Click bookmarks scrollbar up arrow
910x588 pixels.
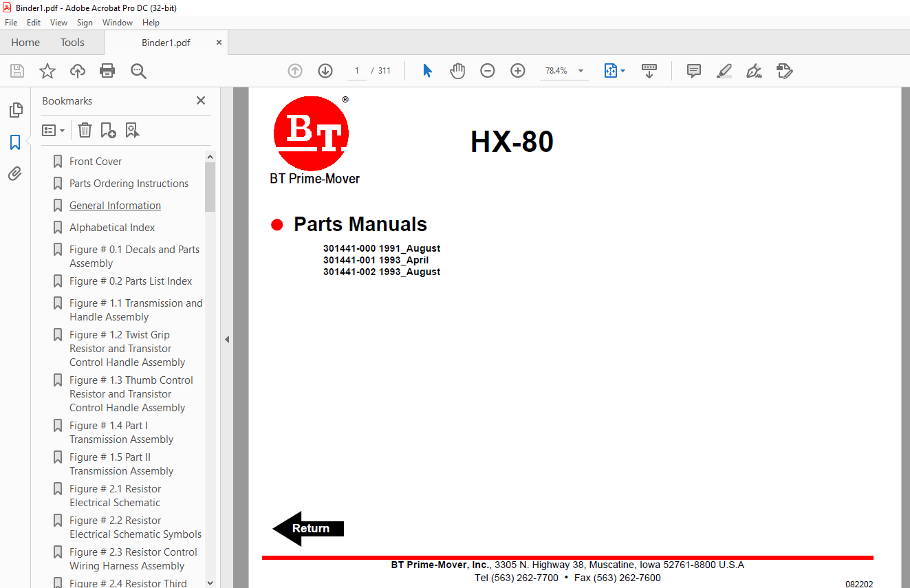pyautogui.click(x=210, y=157)
